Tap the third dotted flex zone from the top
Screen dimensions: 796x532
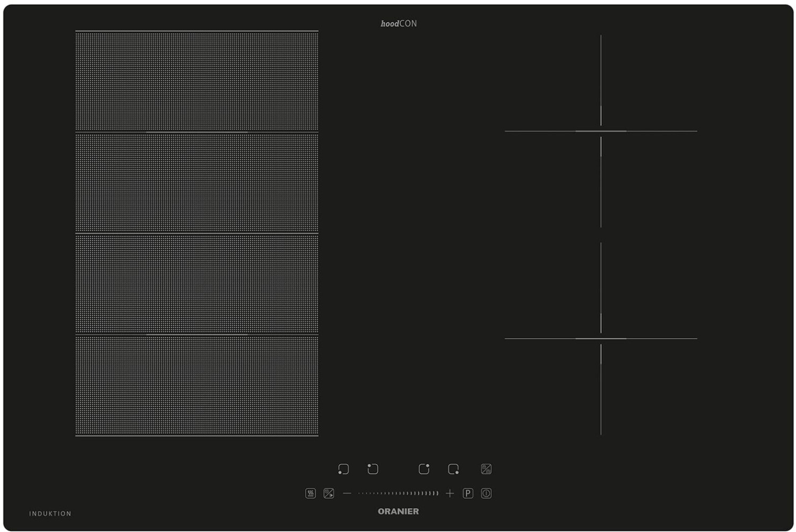[x=197, y=284]
